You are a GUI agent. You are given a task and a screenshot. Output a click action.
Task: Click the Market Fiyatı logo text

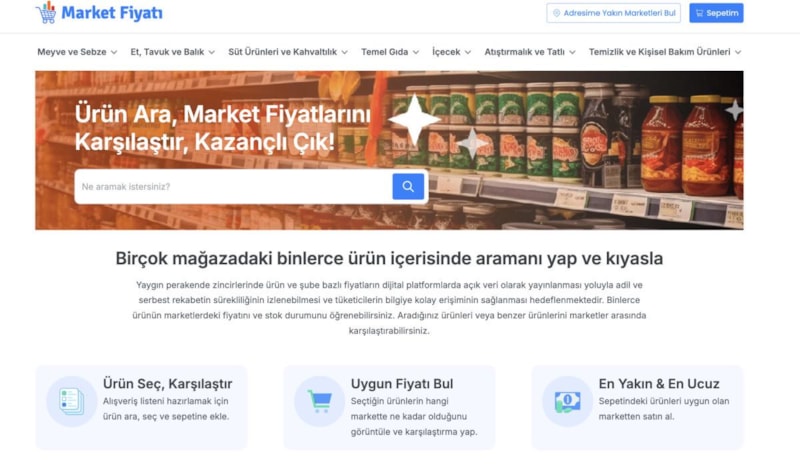click(x=112, y=13)
